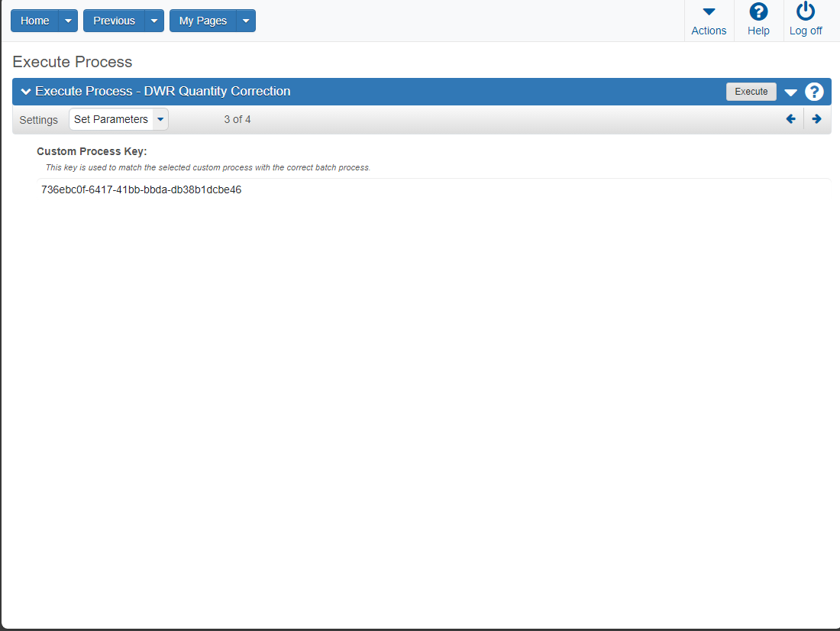Click the 'Custom Process Key:' label

[x=92, y=152]
